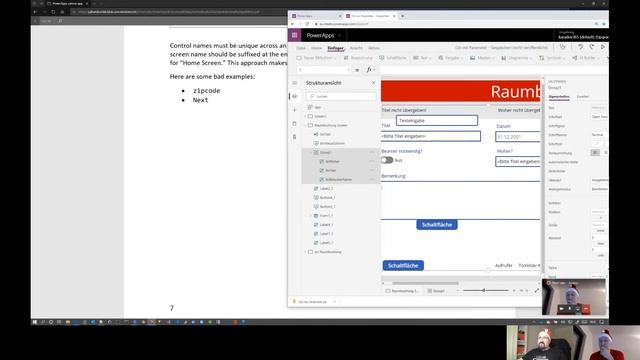
Task: Click the horizontal canvas scrollbar
Action: pyautogui.click(x=425, y=283)
